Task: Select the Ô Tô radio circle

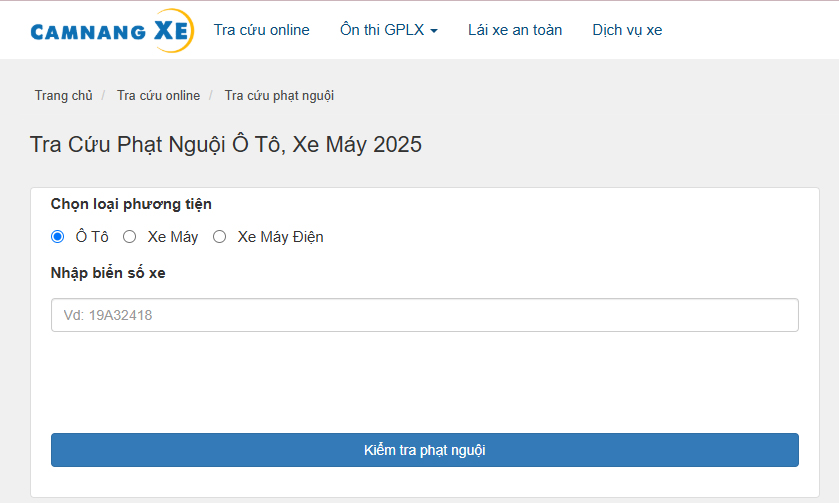Action: point(58,237)
